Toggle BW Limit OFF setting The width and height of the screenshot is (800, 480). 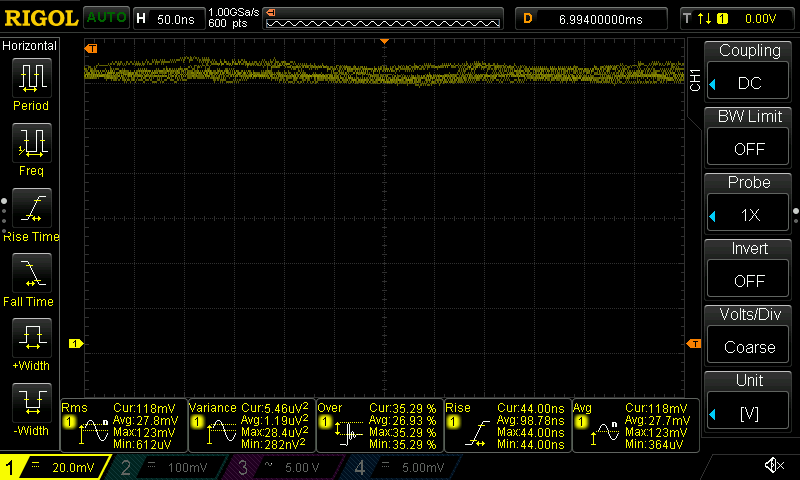pos(748,148)
